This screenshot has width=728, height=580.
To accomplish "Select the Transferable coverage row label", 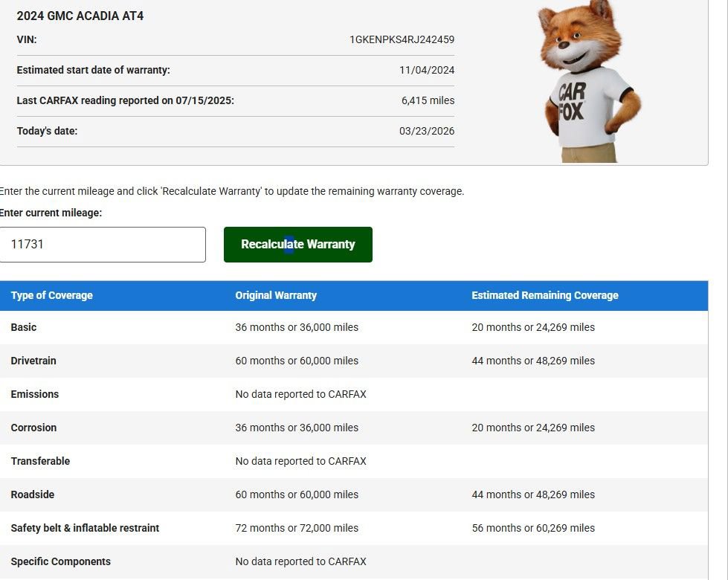I will click(40, 461).
